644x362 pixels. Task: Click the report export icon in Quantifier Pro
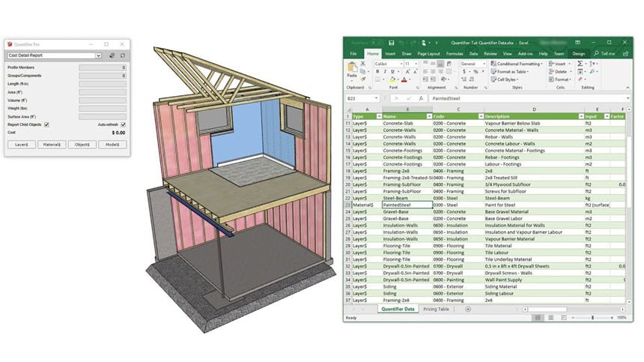coord(112,55)
